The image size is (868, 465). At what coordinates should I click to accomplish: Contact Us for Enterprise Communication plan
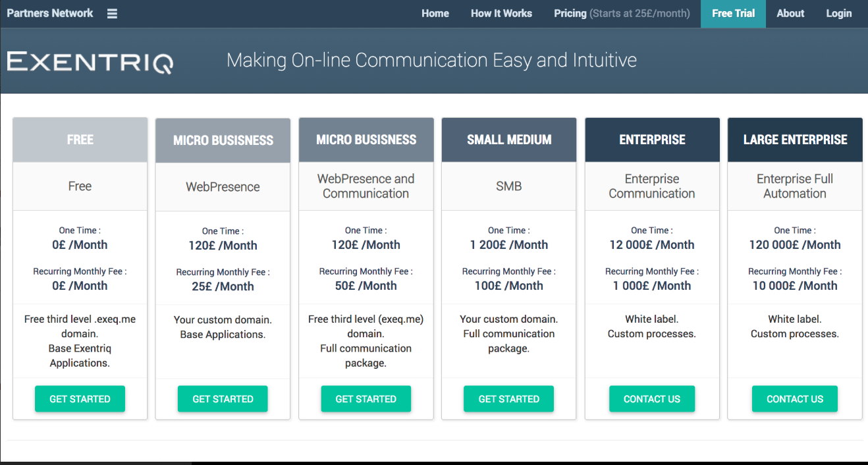click(651, 398)
